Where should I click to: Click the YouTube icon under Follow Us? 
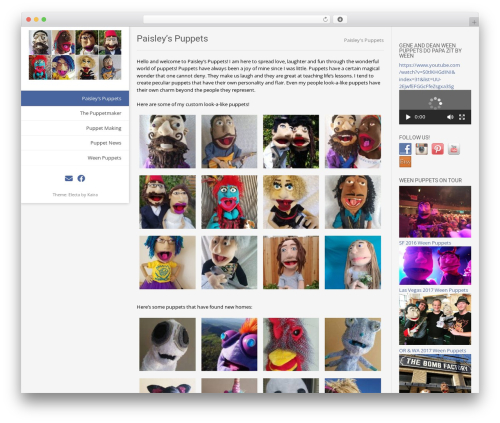click(x=454, y=149)
